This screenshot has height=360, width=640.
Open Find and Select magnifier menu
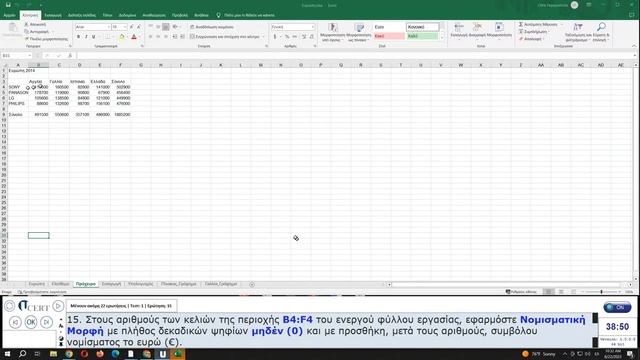[601, 32]
